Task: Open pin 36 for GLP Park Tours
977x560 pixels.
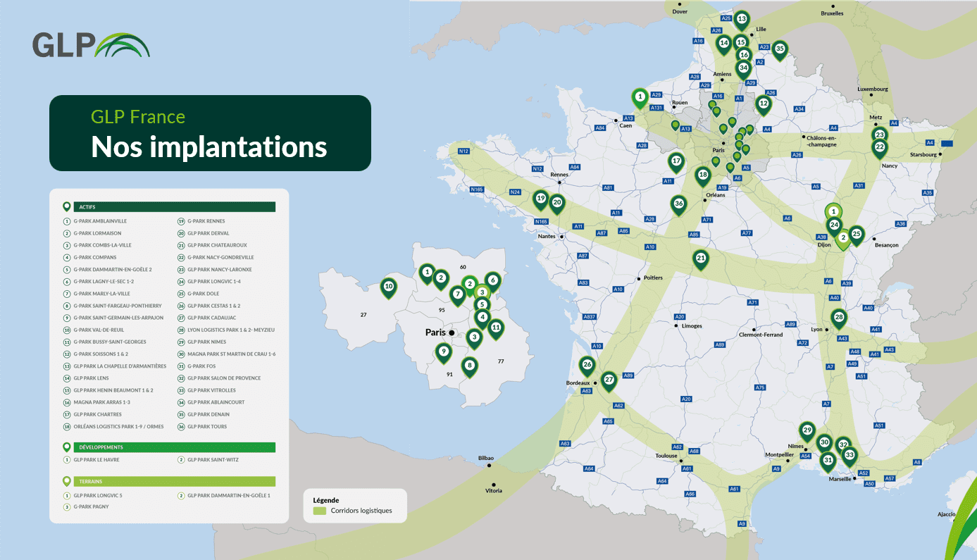Action: [678, 204]
